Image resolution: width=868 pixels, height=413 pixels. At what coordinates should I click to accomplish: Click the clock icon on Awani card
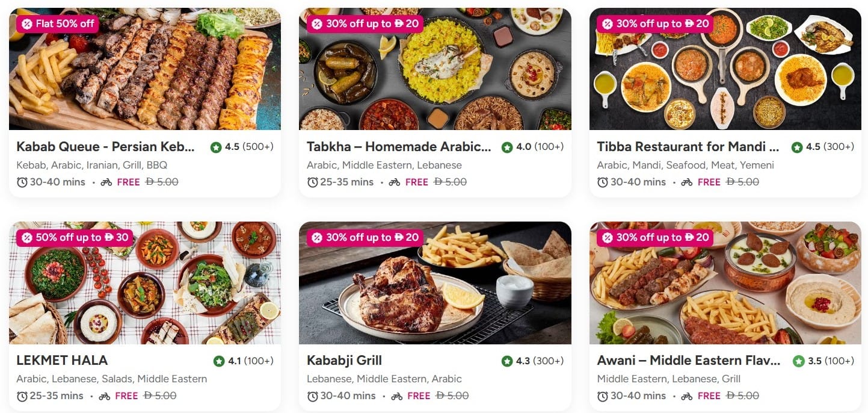click(603, 396)
